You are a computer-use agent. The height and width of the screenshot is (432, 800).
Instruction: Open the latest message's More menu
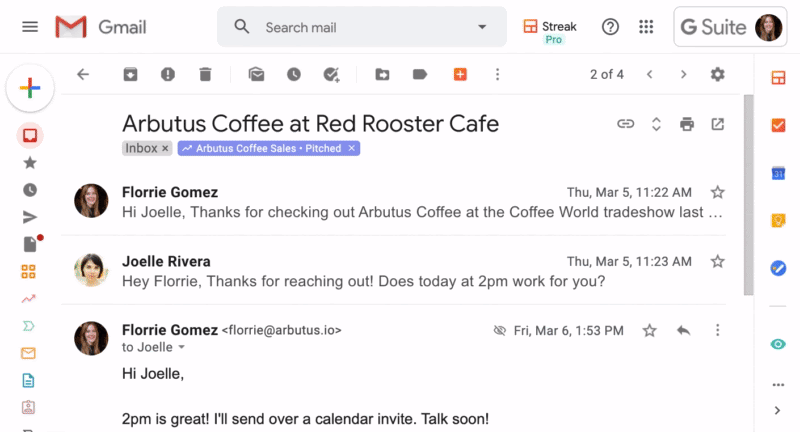click(717, 331)
